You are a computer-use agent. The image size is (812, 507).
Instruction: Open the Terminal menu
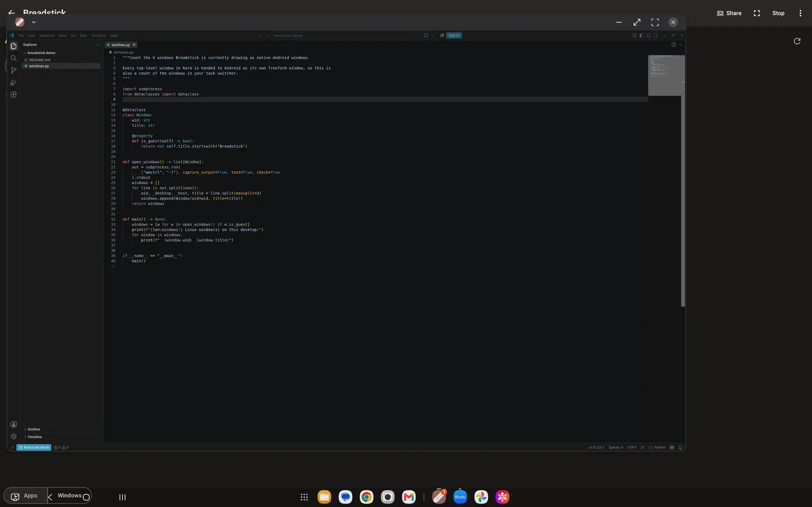coord(98,36)
